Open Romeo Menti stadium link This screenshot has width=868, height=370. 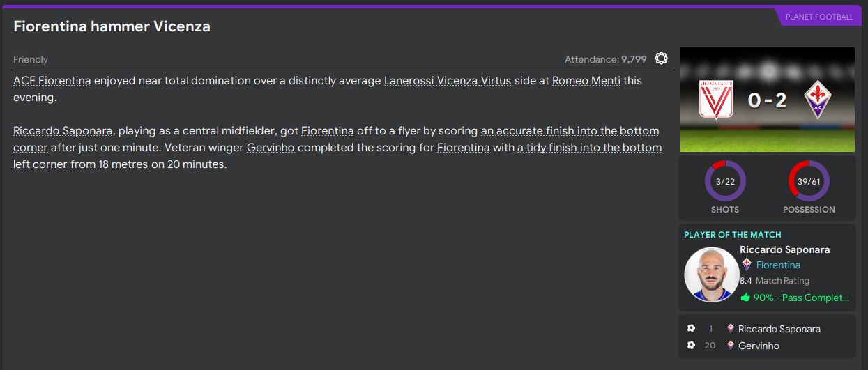[x=586, y=81]
